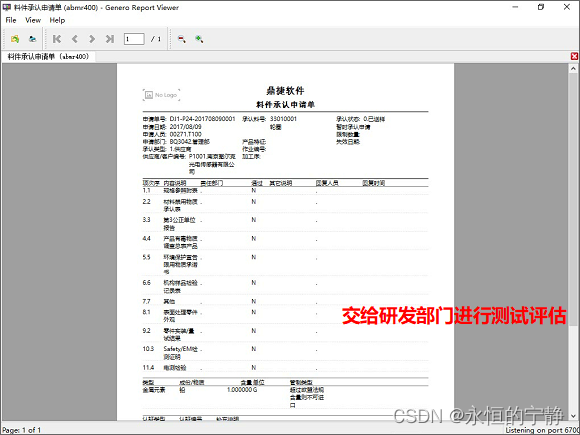This screenshot has height=435, width=580.
Task: Zoom out of the report
Action: [182, 39]
